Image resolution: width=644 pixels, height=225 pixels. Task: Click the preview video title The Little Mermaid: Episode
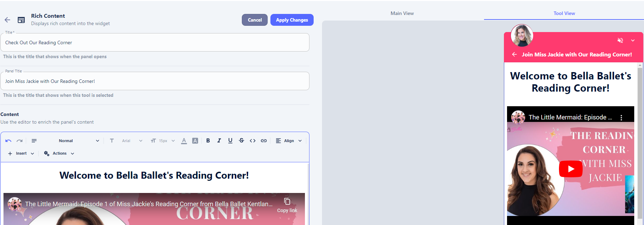(x=570, y=117)
